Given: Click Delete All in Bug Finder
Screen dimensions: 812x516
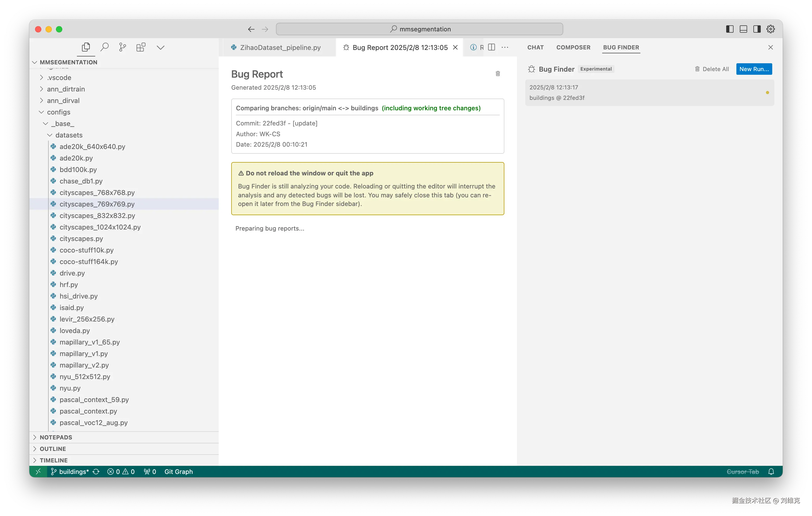Looking at the screenshot, I should point(712,69).
